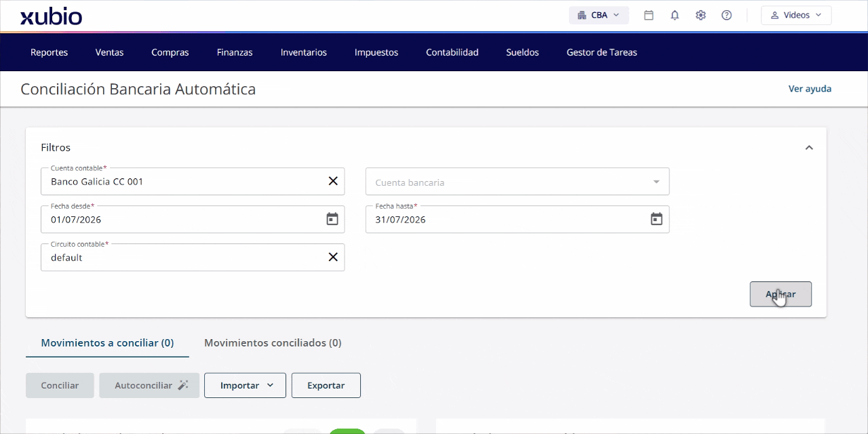Screen dimensions: 868x434
Task: Collapse the Filtros panel
Action: pyautogui.click(x=809, y=148)
